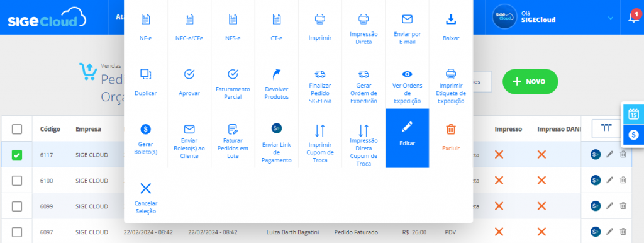The image size is (644, 243).
Task: Choose the Excluir trash action
Action: pos(451,138)
